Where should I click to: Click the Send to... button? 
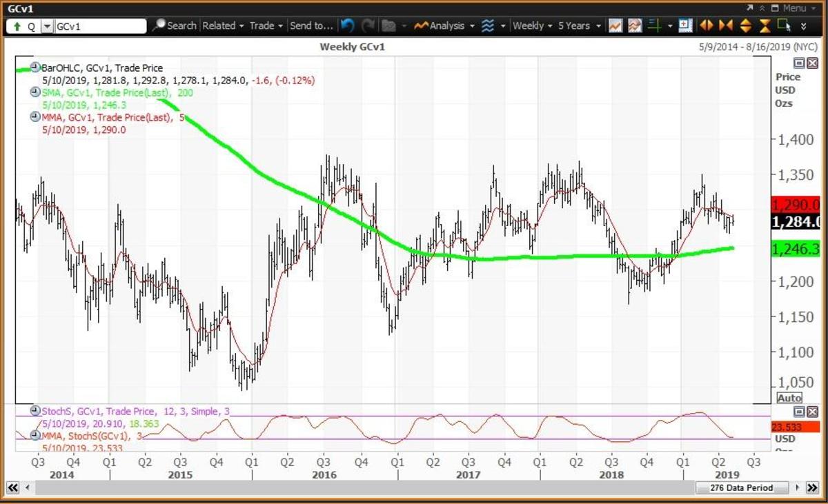[311, 26]
